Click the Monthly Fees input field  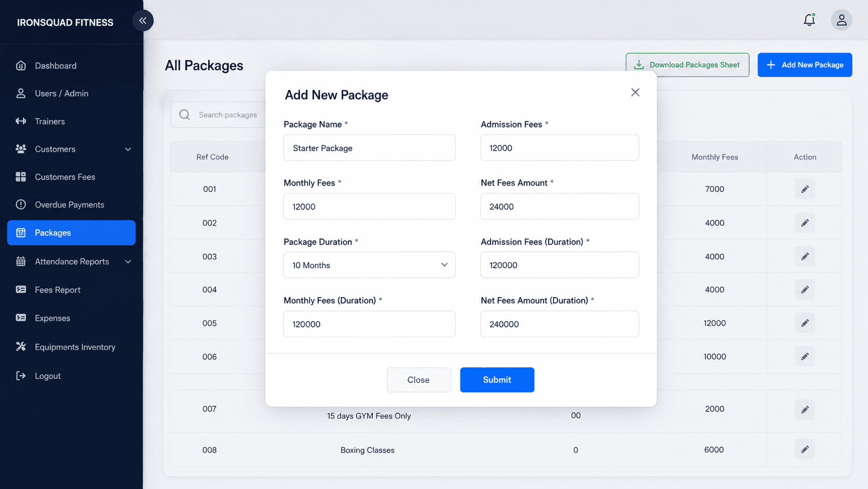coord(369,206)
